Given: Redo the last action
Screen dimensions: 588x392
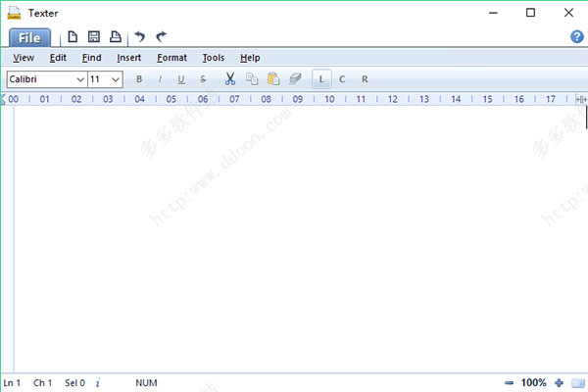Looking at the screenshot, I should point(161,37).
